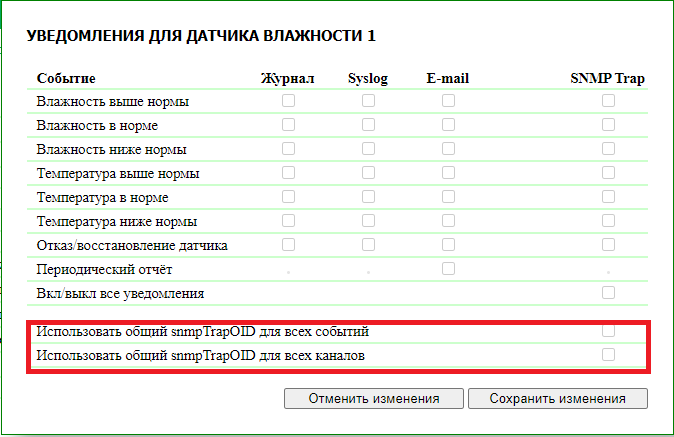Check Журнал for Температура в норме

tap(288, 197)
